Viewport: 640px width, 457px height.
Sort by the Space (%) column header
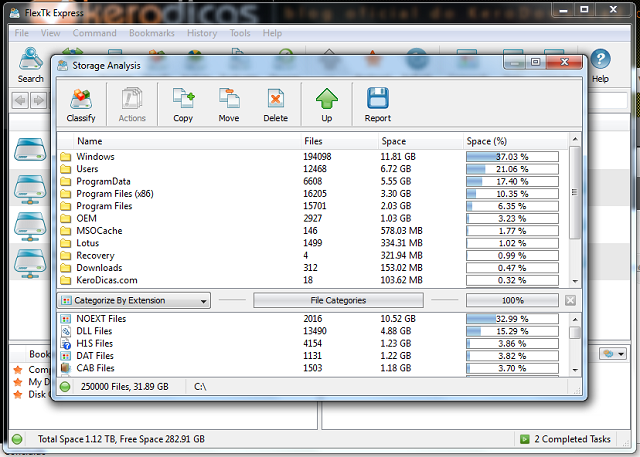(515, 141)
